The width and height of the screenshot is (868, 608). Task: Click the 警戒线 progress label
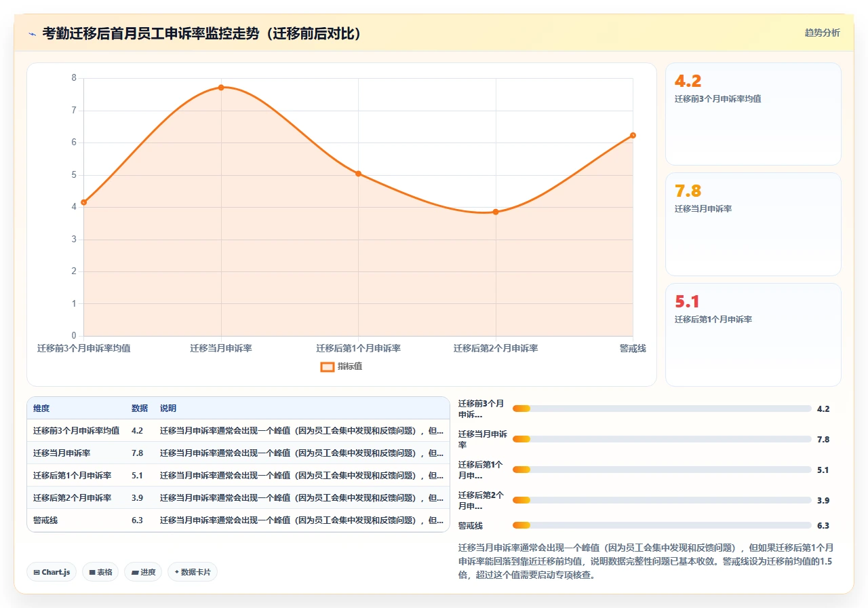click(x=471, y=525)
